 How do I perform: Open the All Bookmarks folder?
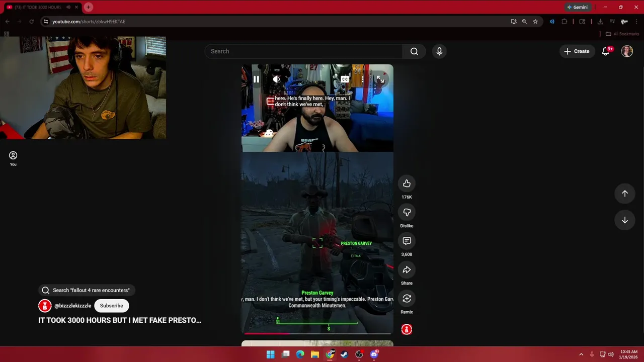(622, 34)
